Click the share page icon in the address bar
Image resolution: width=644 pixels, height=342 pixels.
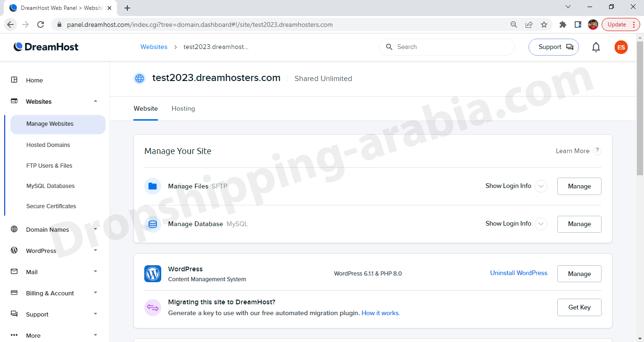pyautogui.click(x=529, y=24)
